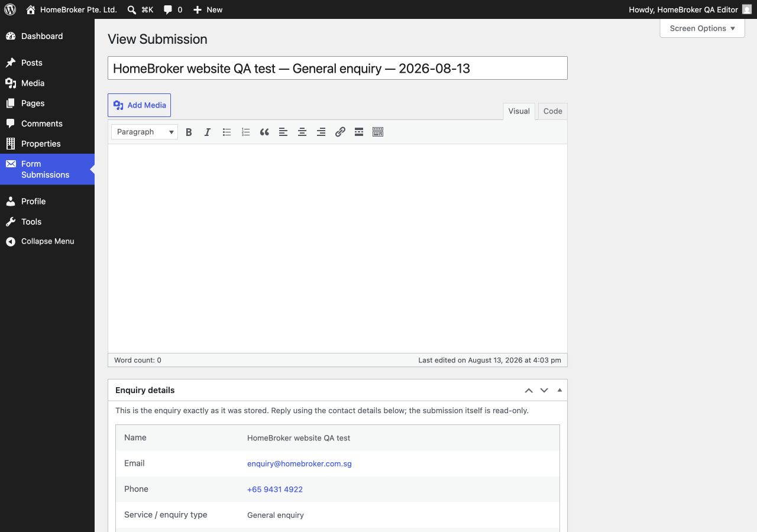
Task: Open the Media library menu item
Action: coord(47,83)
